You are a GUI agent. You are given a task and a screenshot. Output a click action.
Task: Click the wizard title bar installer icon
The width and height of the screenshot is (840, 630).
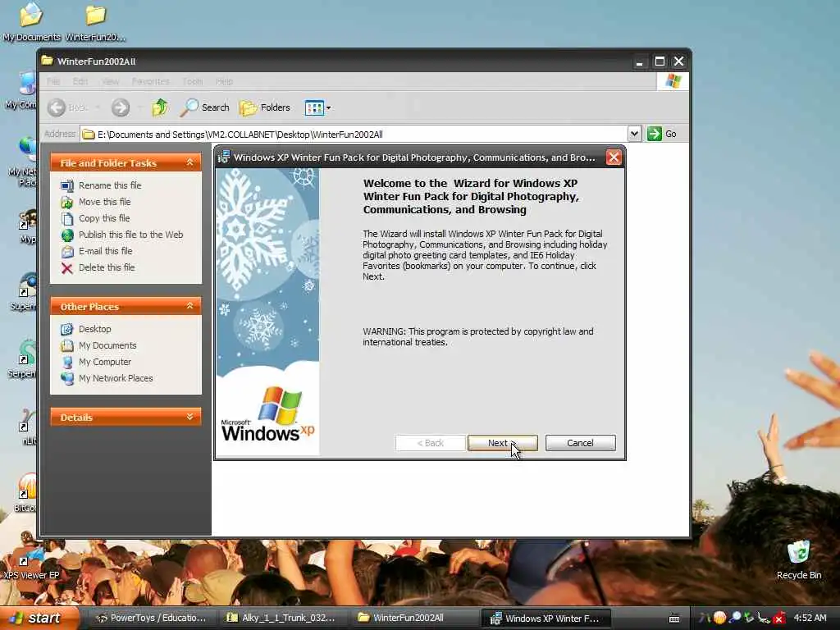pos(223,157)
